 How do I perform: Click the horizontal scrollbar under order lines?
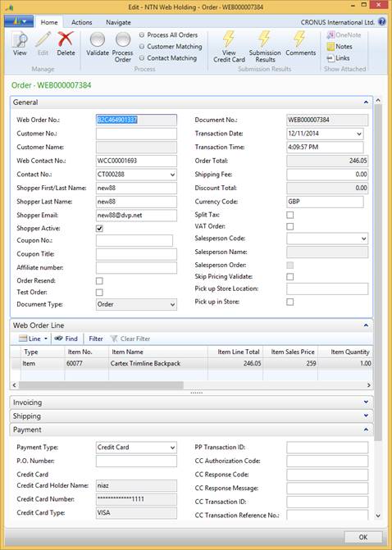(x=192, y=385)
